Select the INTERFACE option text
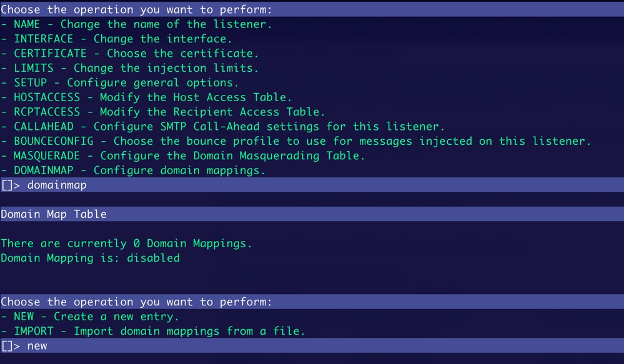 tap(116, 39)
